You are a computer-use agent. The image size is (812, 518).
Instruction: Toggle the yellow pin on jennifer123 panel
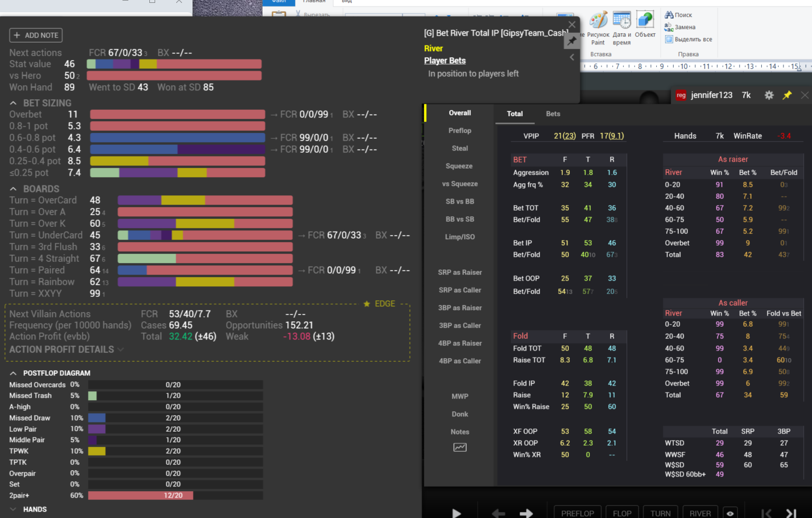(787, 95)
